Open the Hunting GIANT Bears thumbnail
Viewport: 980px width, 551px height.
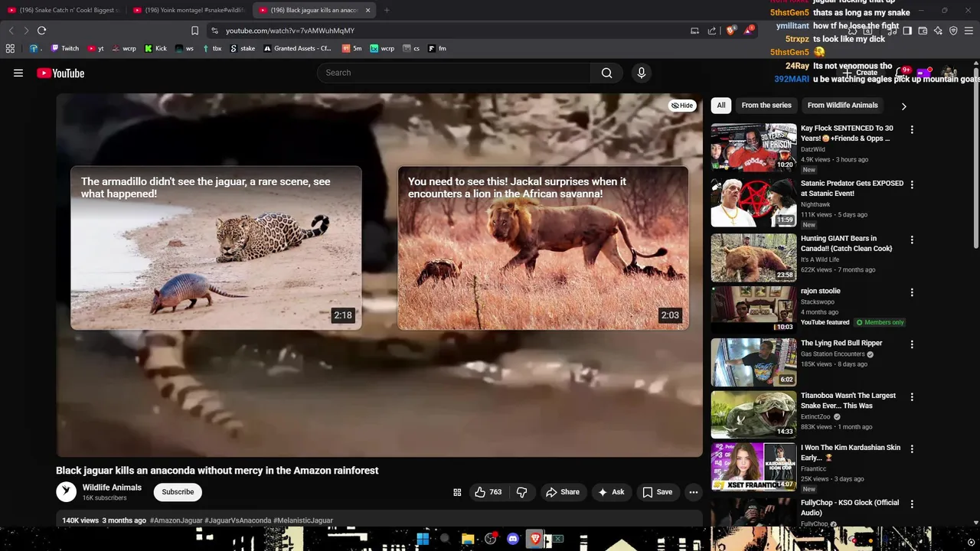click(753, 257)
